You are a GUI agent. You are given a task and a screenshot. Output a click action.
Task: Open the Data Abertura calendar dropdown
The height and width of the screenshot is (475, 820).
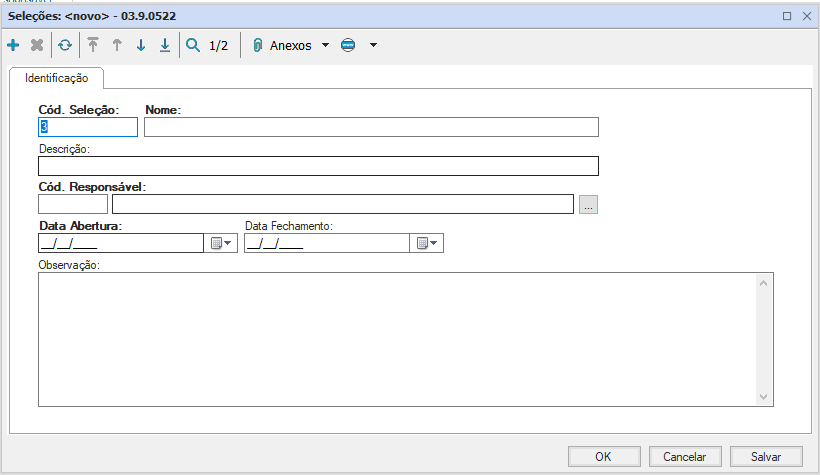221,244
